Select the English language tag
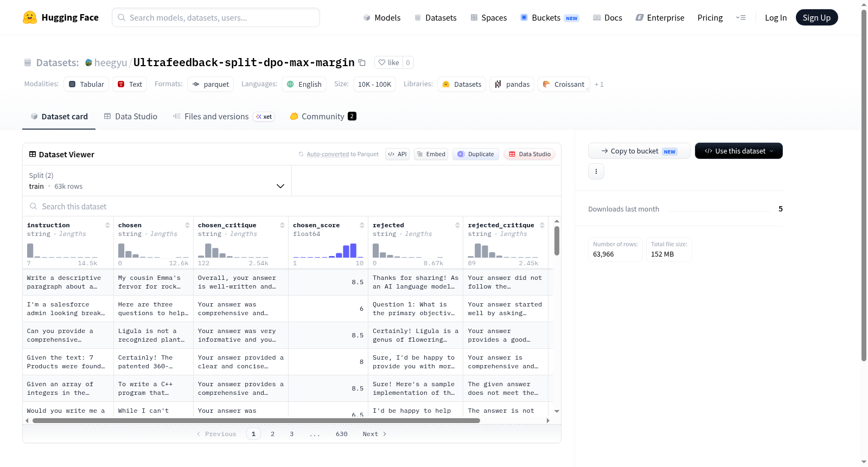Viewport: 868px width, 467px height. coord(304,84)
